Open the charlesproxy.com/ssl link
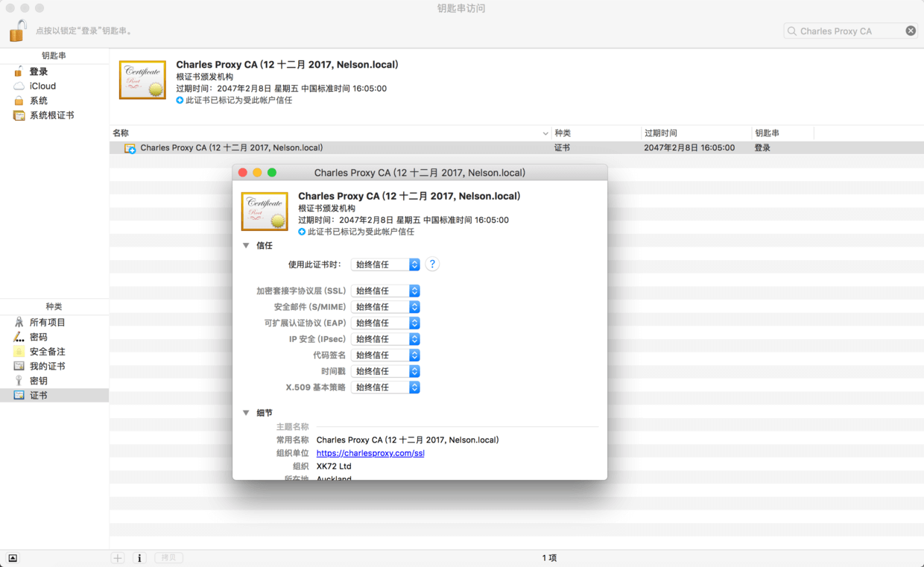 (x=370, y=453)
